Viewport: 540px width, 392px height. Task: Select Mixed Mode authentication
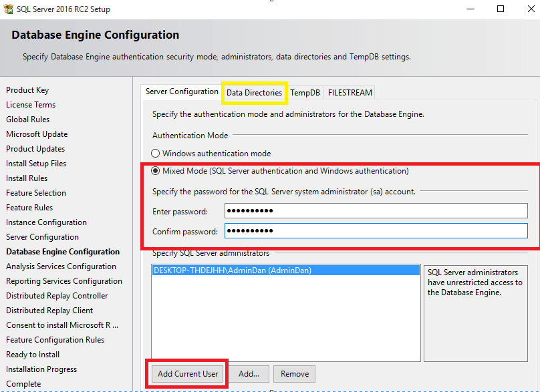(x=155, y=170)
